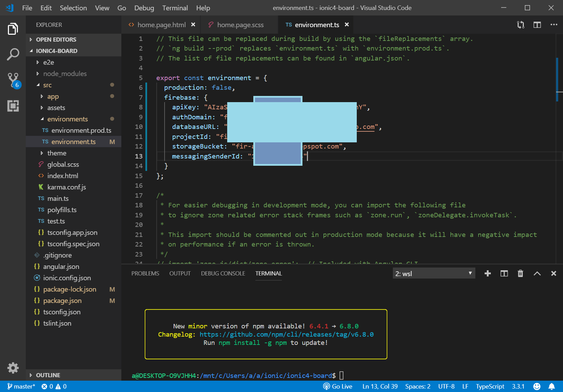The image size is (563, 392).
Task: Click the master branch status button
Action: [x=21, y=386]
